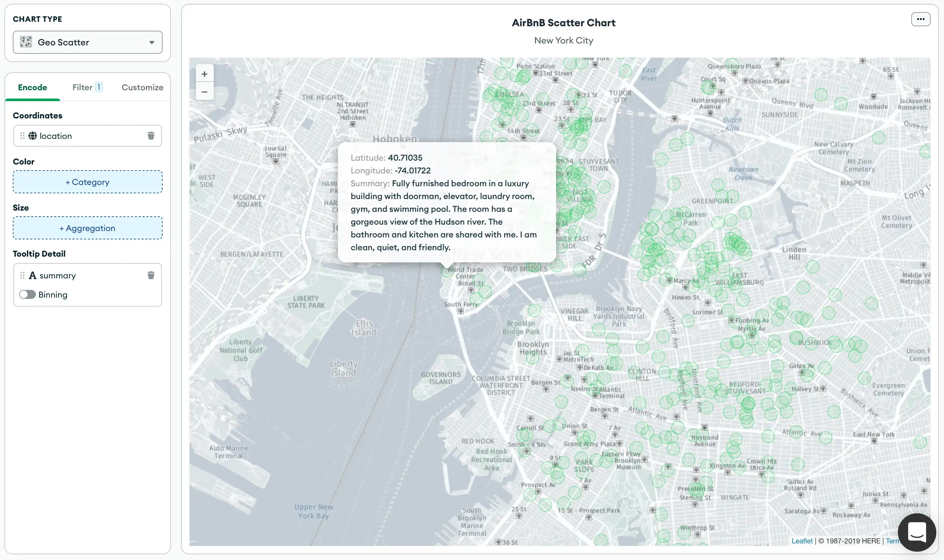
Task: Click the Add Aggregation size button
Action: pos(87,228)
